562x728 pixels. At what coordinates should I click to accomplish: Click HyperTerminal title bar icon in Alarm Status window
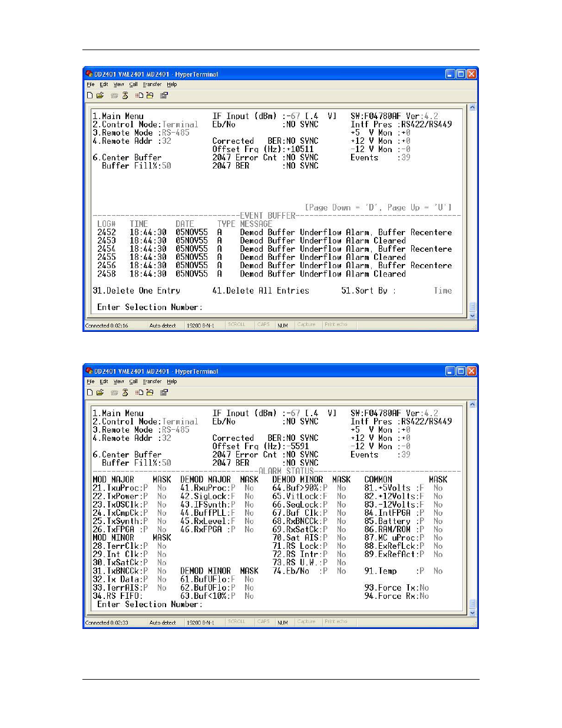click(x=89, y=371)
